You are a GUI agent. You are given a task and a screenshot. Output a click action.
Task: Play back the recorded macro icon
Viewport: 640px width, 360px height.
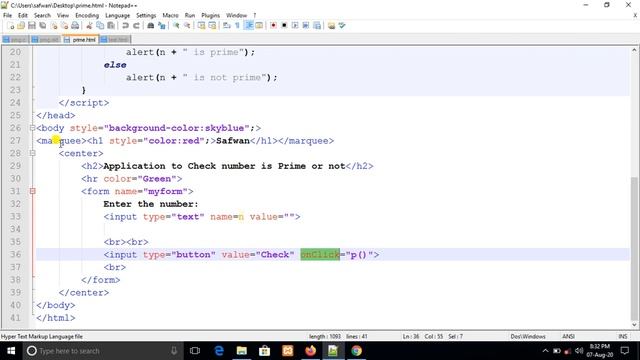coord(295,26)
